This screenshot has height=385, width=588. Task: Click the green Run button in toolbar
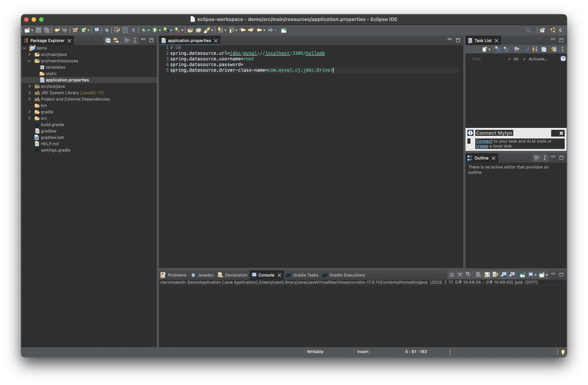155,30
